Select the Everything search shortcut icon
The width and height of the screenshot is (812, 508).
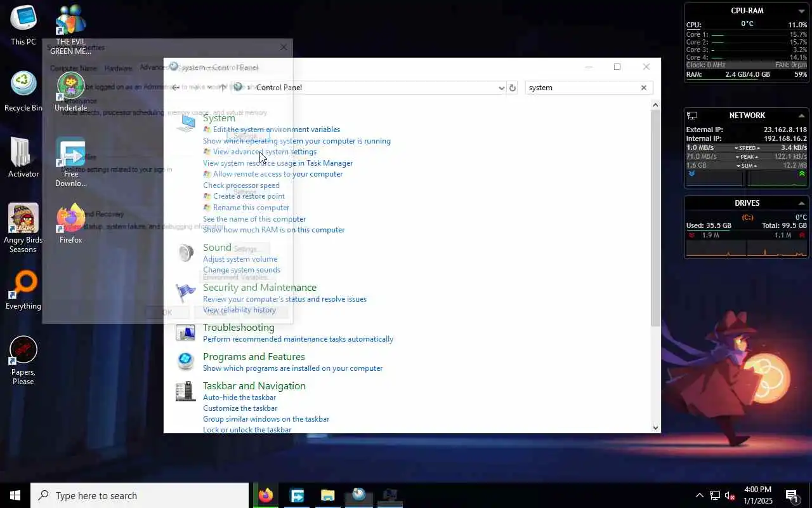coord(23,290)
